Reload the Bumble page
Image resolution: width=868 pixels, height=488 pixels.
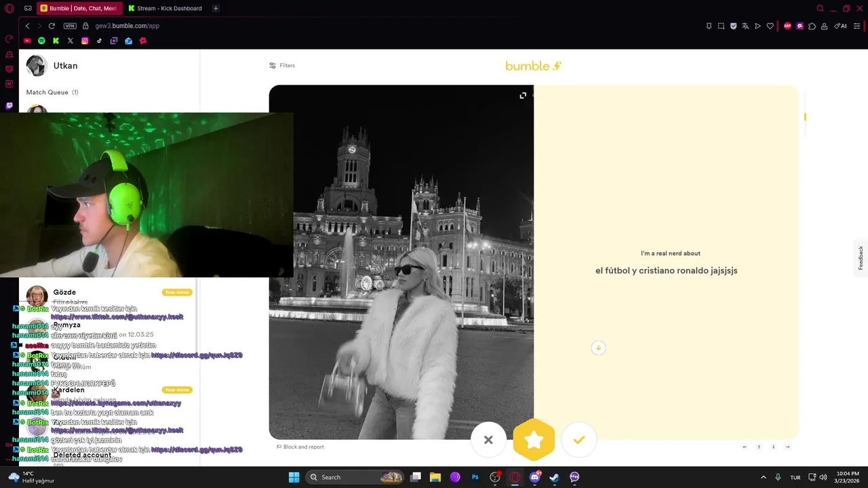tap(52, 26)
